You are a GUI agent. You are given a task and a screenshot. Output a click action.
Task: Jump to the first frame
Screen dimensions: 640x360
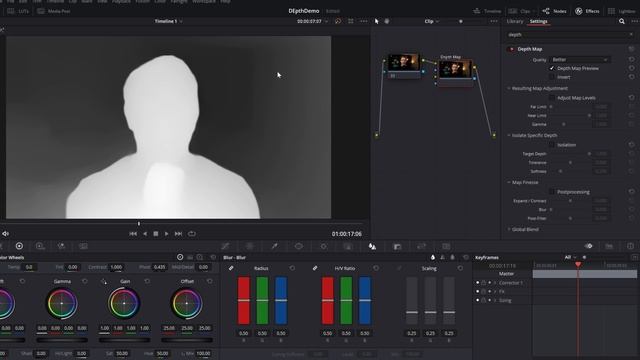pos(133,234)
